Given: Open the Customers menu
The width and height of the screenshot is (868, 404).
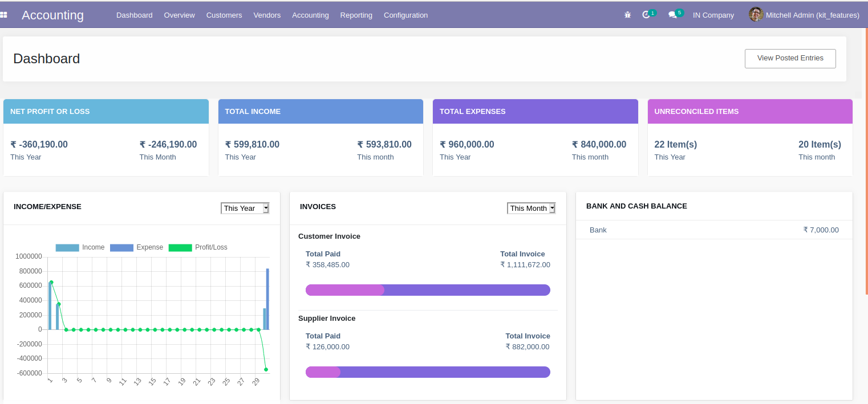Looking at the screenshot, I should 224,15.
